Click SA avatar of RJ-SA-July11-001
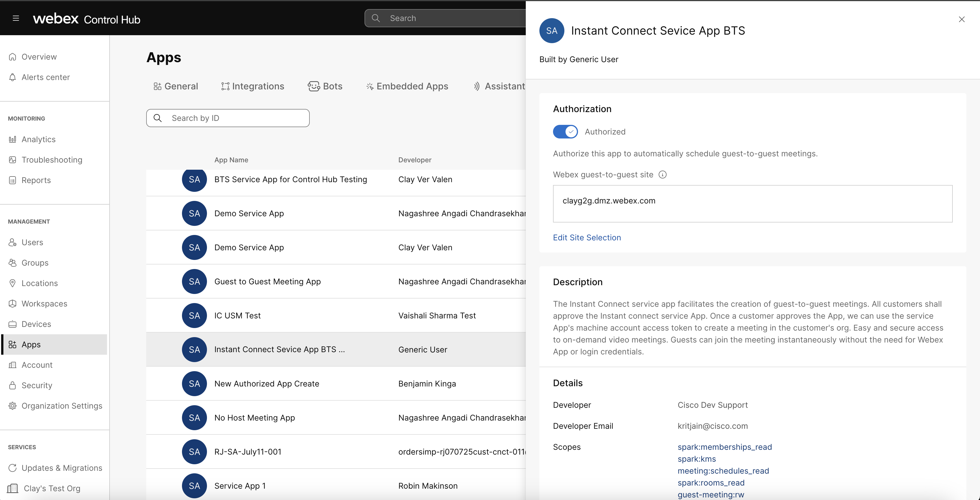The height and width of the screenshot is (500, 980). tap(194, 452)
